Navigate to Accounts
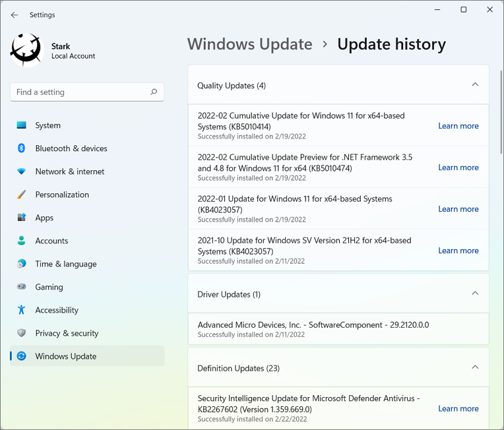504x430 pixels. 87,241
